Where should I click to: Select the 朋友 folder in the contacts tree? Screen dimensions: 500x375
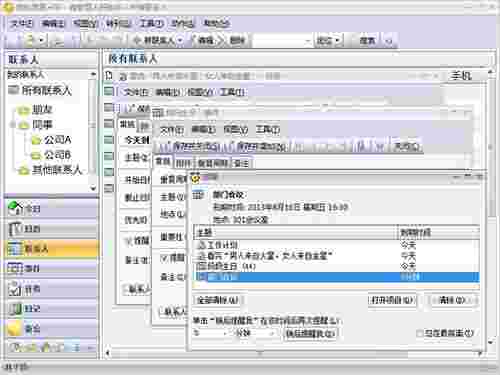[x=42, y=109]
